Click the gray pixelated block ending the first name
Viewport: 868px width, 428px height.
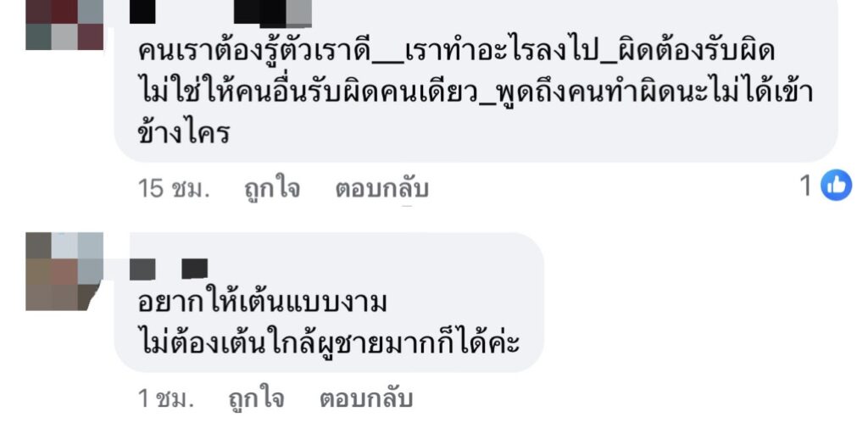tap(299, 12)
